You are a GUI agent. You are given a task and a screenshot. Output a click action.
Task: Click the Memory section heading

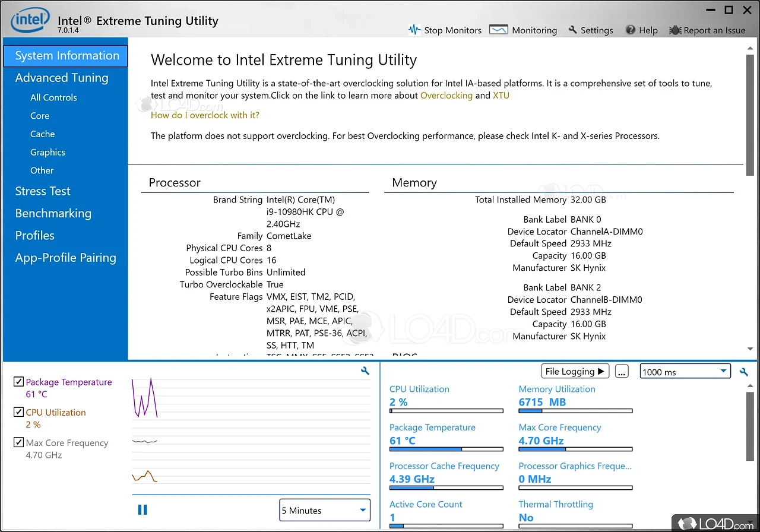click(x=414, y=183)
